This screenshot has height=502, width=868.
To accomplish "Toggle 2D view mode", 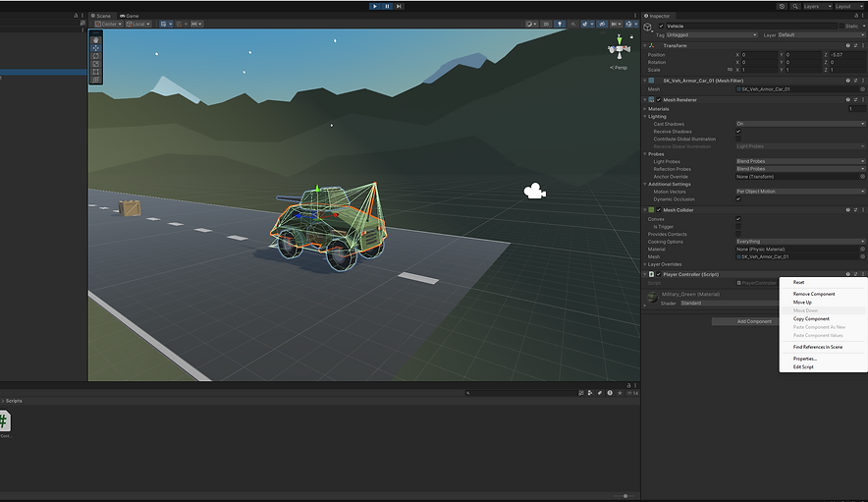I will (x=546, y=24).
